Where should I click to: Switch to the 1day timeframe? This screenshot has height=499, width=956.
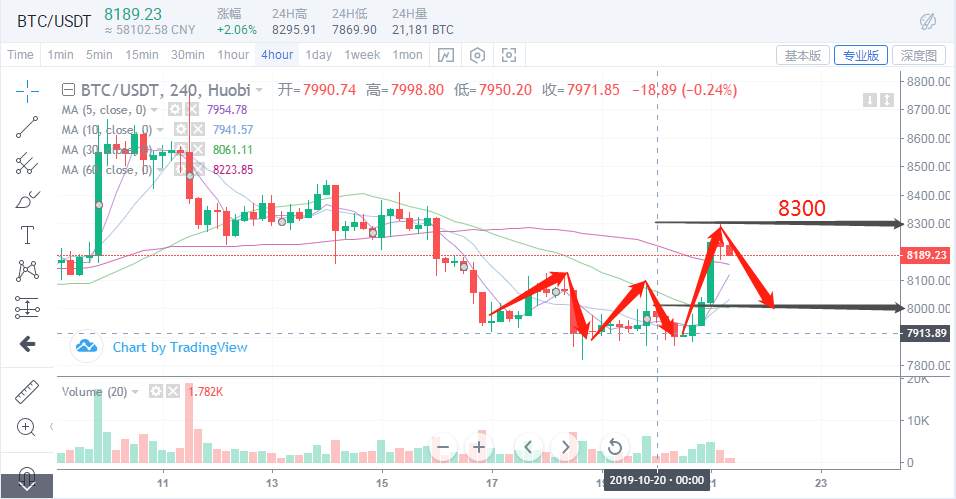click(x=319, y=55)
